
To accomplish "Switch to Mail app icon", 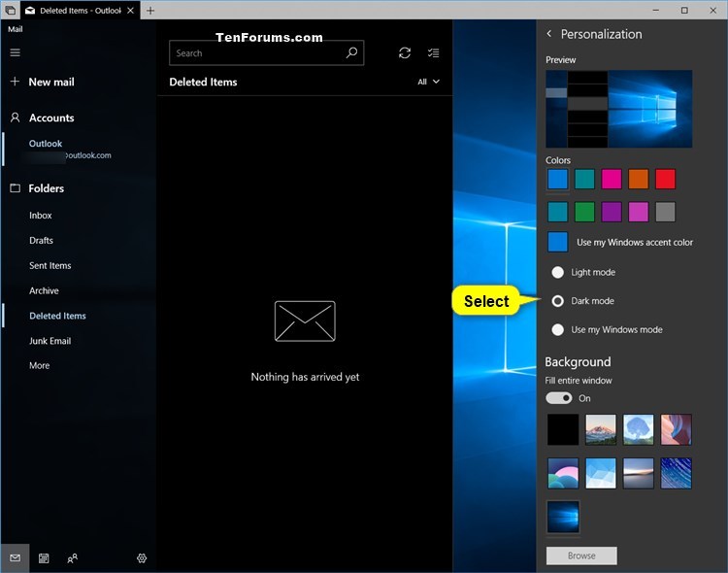I will (x=15, y=557).
